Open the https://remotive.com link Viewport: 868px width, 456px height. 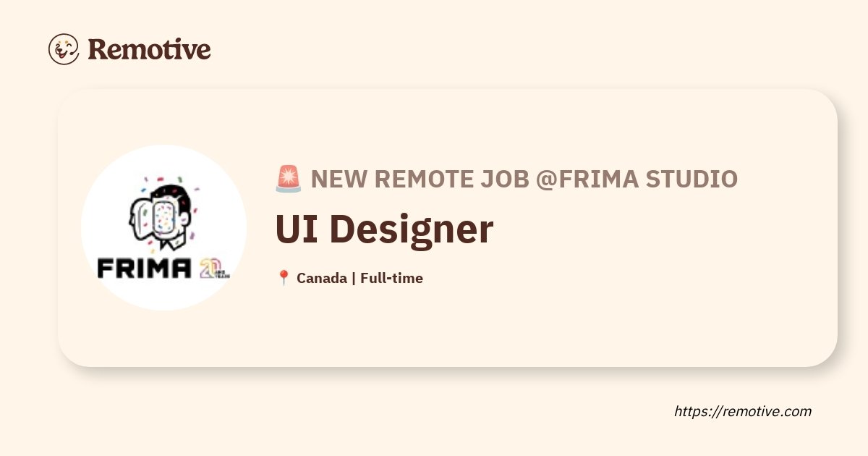tap(743, 411)
